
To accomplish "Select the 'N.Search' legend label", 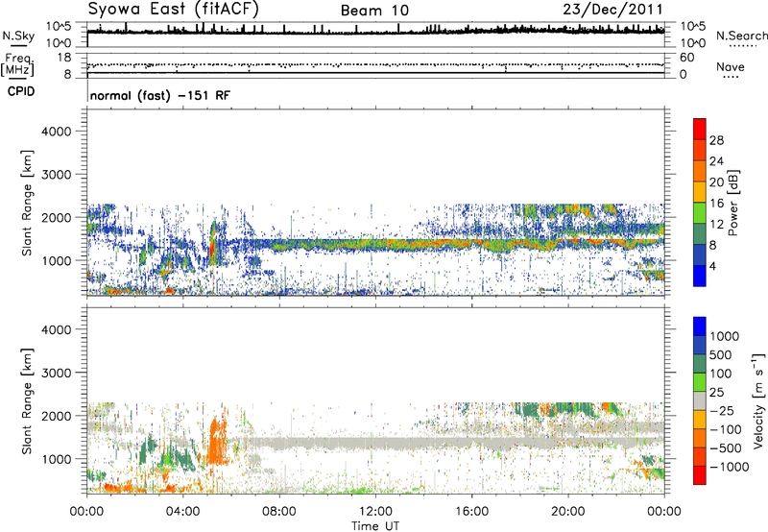I will point(741,36).
